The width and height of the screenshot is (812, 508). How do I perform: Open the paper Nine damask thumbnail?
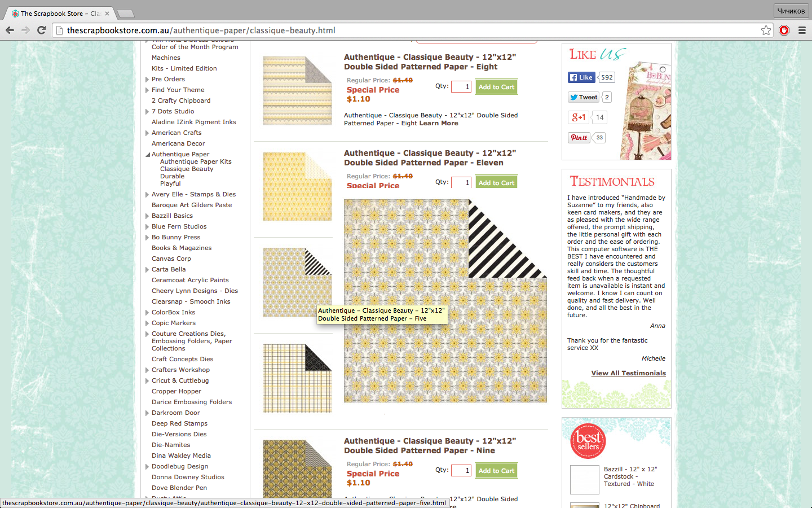pos(297,468)
